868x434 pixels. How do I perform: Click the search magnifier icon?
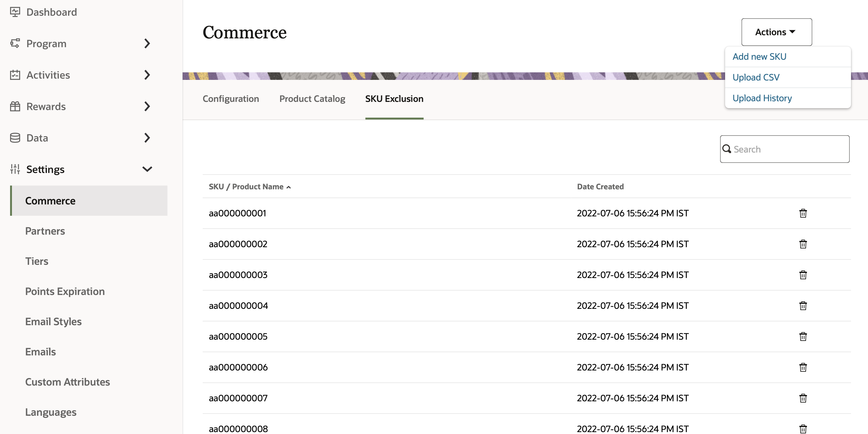(727, 149)
